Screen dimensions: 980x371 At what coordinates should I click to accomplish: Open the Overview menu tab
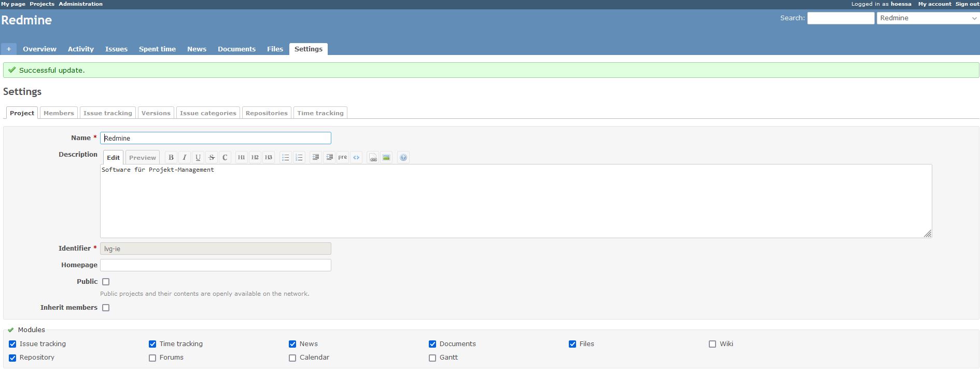click(39, 49)
